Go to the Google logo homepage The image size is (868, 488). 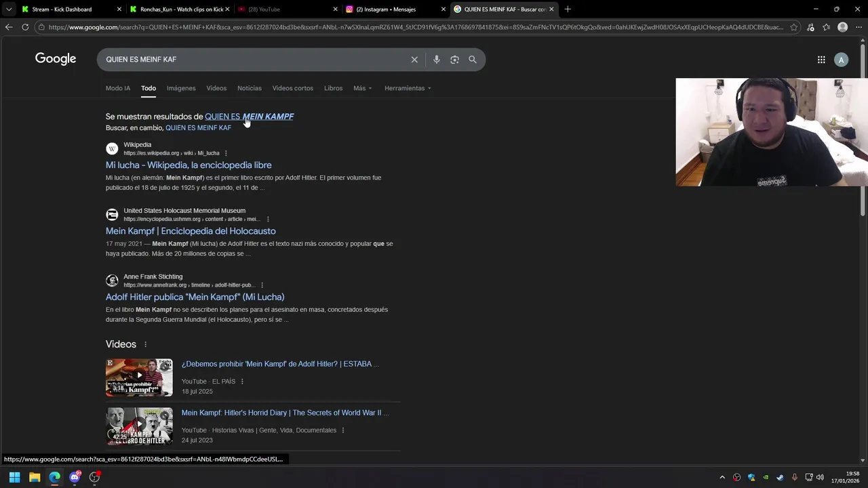pyautogui.click(x=56, y=59)
